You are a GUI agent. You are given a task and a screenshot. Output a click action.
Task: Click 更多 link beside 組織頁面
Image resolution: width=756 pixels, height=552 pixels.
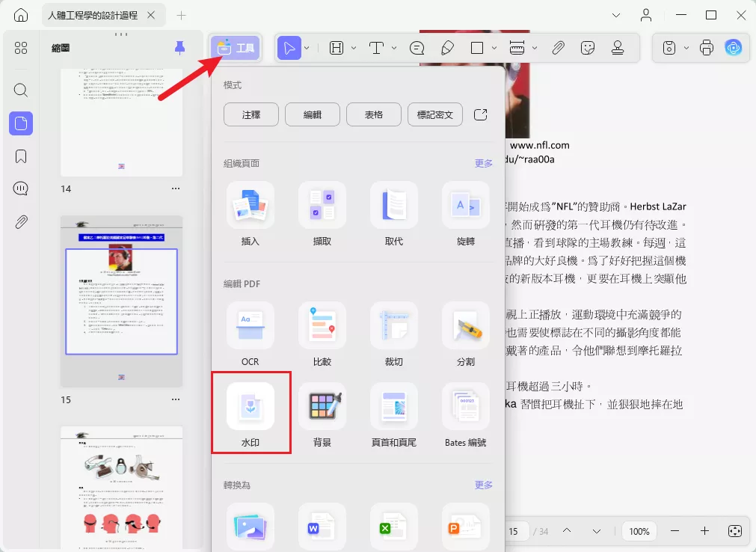[484, 163]
